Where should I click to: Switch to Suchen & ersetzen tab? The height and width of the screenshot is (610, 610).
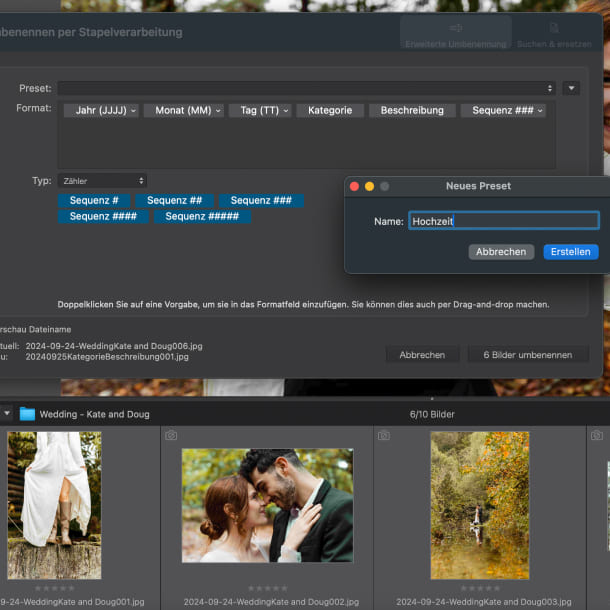pyautogui.click(x=553, y=34)
